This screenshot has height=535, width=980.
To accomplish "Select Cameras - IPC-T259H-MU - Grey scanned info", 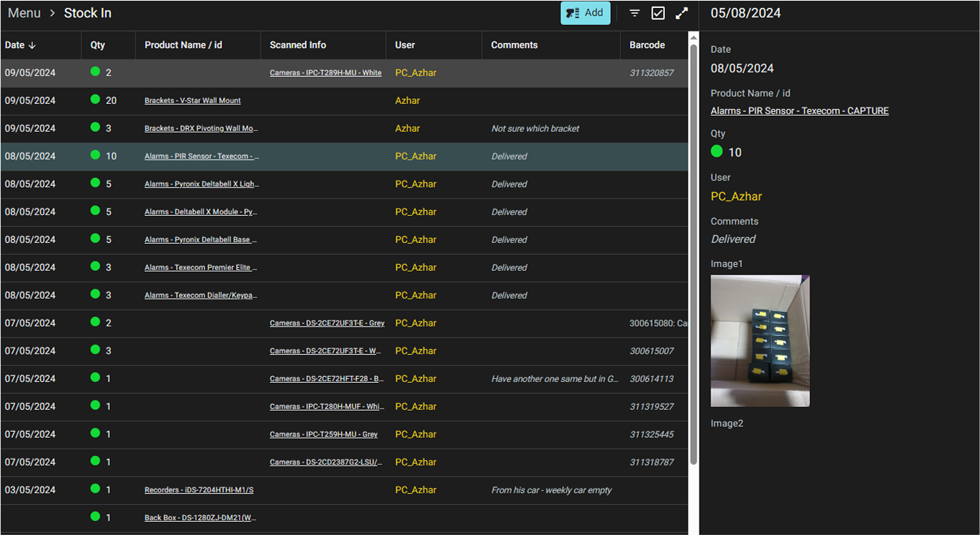I will (x=323, y=435).
